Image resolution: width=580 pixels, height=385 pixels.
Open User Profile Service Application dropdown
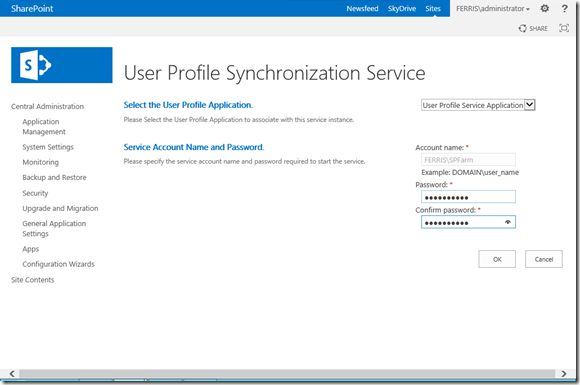click(x=478, y=105)
